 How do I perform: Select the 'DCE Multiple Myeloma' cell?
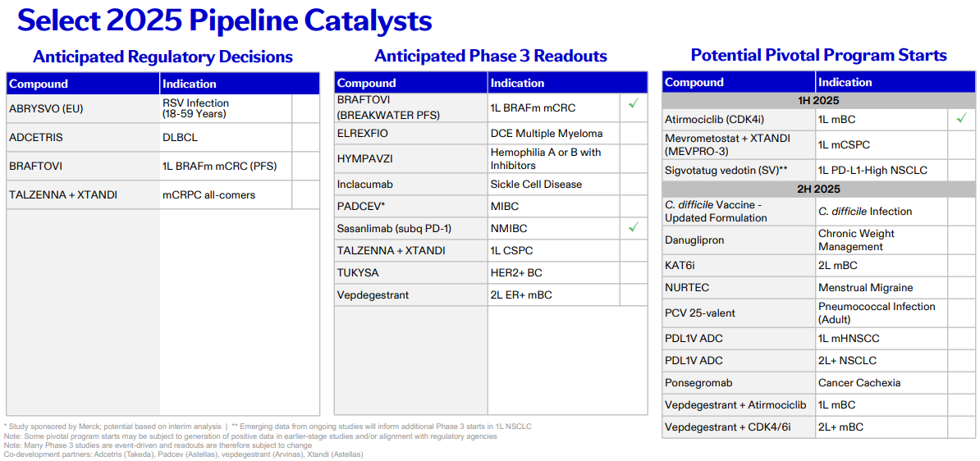coord(554,132)
